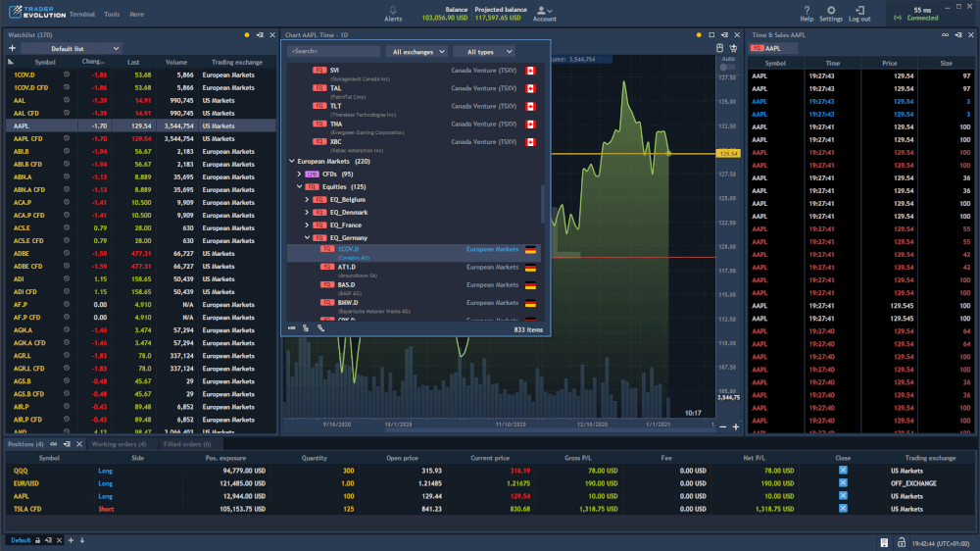Collapse the Equities (125) node
The height and width of the screenshot is (551, 980).
point(299,187)
